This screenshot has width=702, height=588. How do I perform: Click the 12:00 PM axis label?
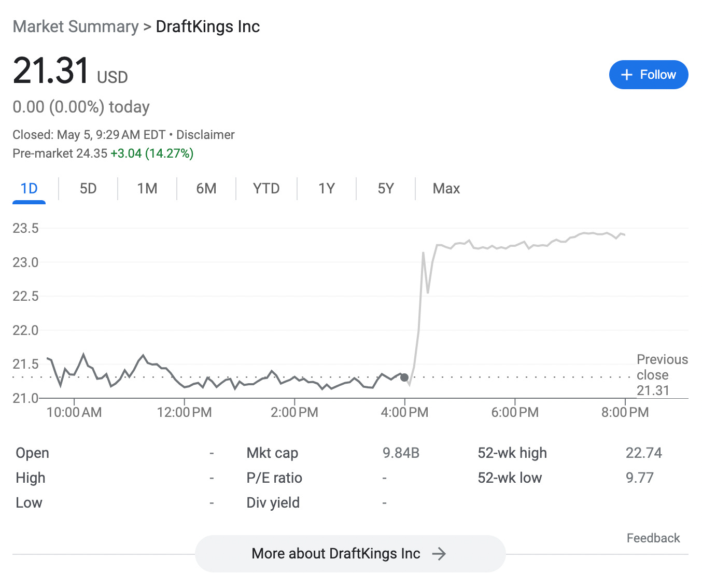click(184, 413)
